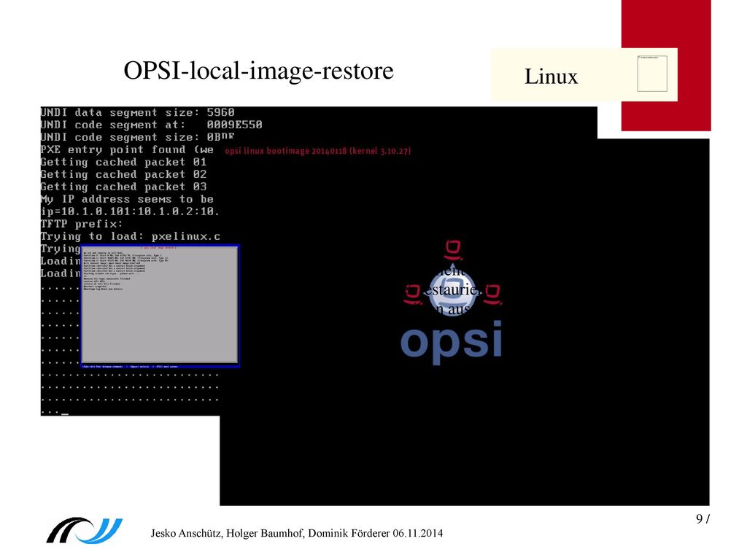Select the Linux label box
This screenshot has width=747, height=560.
click(584, 75)
